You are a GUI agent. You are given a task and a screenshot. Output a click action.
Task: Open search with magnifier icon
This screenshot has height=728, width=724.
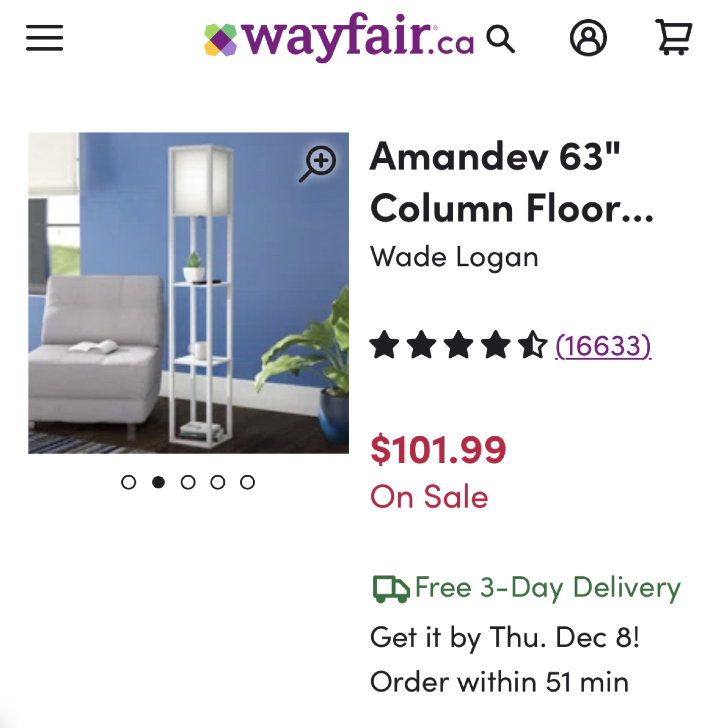tap(500, 39)
